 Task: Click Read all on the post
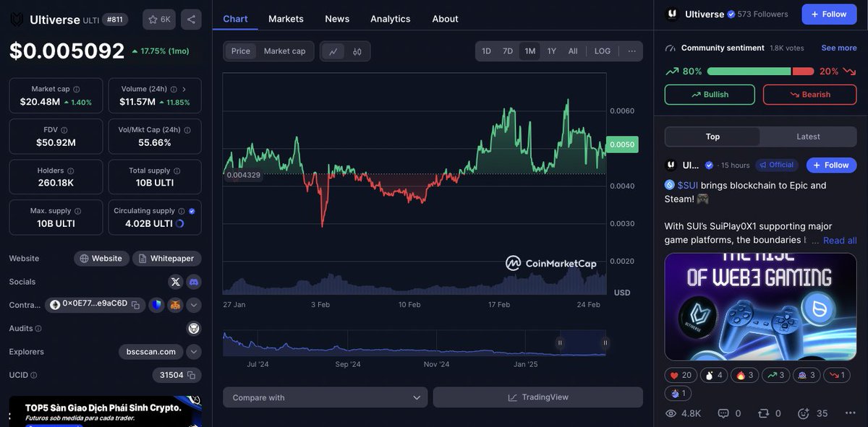click(x=840, y=241)
